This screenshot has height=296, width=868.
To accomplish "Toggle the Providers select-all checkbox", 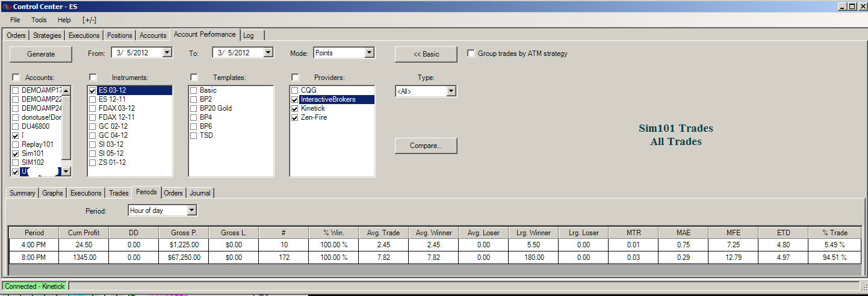I will [x=295, y=77].
